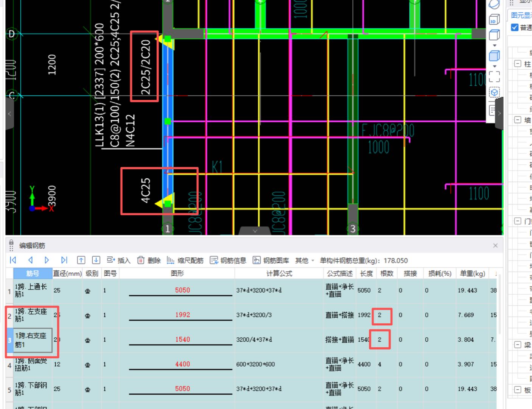
Task: Collapse the 门 tree node
Action: click(x=518, y=221)
